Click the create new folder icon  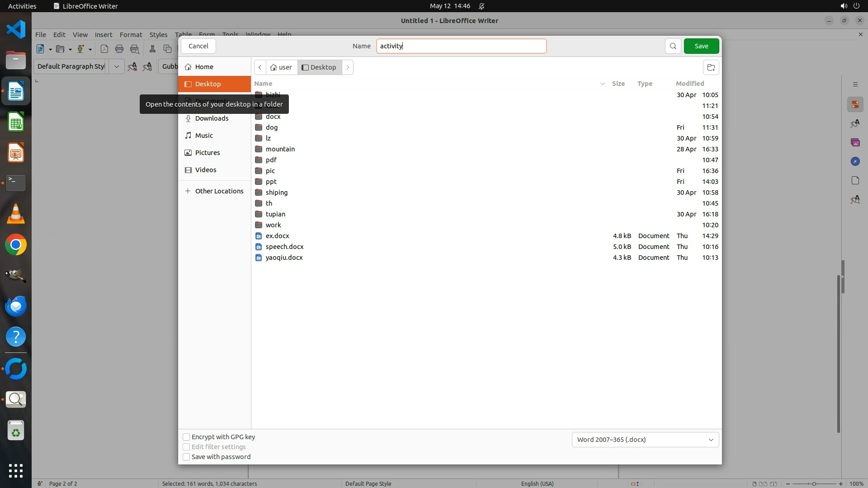(x=711, y=67)
